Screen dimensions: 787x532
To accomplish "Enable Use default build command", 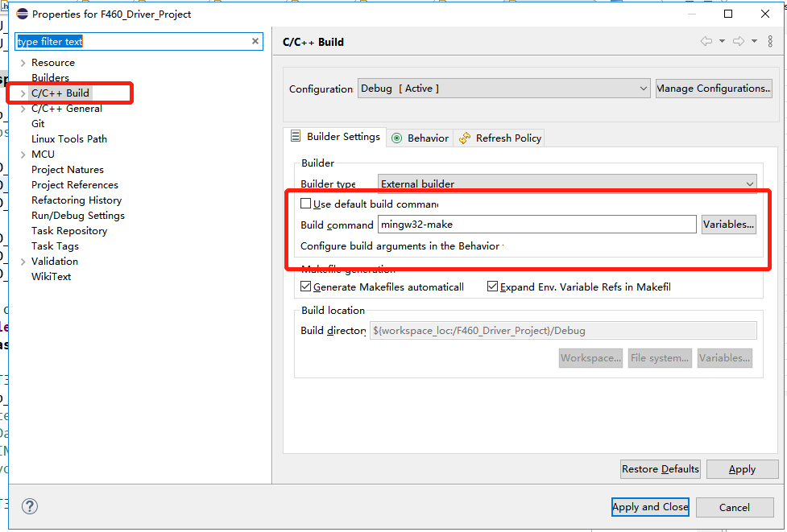I will pos(304,203).
